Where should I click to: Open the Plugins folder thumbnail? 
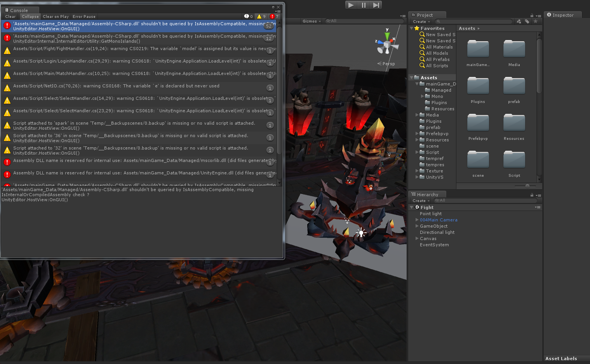[478, 86]
